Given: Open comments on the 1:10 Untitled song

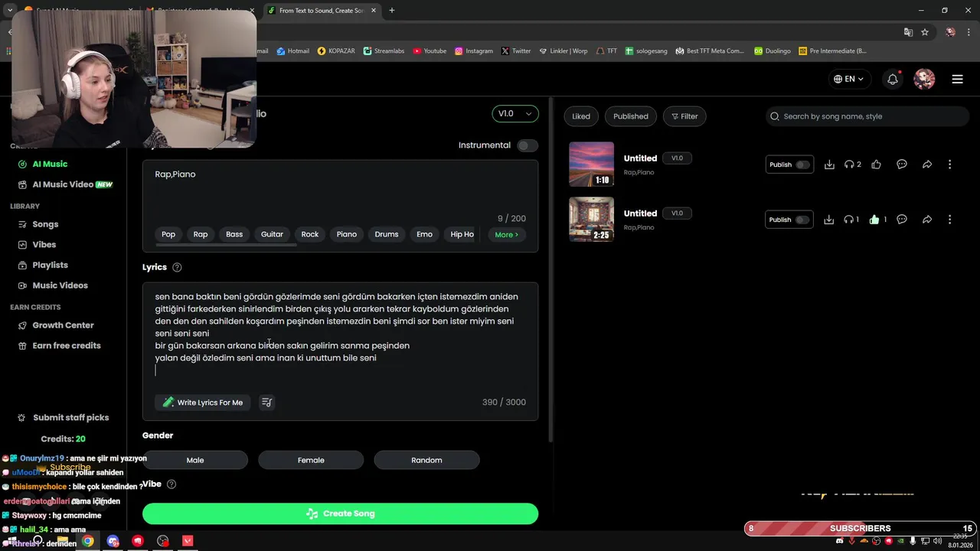Looking at the screenshot, I should tap(902, 165).
